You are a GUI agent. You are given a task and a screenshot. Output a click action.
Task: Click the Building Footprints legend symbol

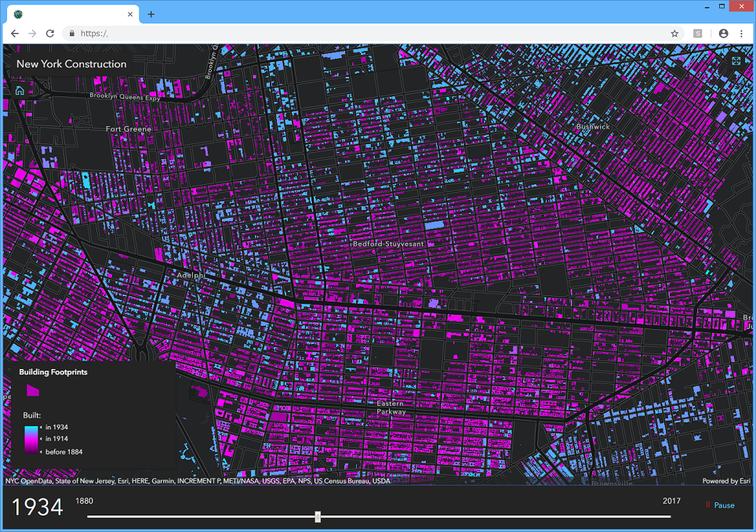coord(32,389)
